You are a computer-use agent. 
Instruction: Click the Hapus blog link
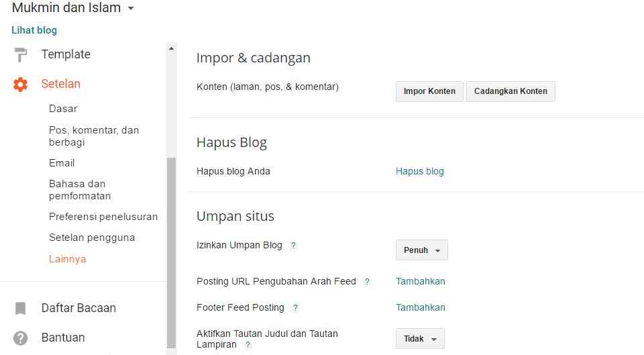point(420,171)
